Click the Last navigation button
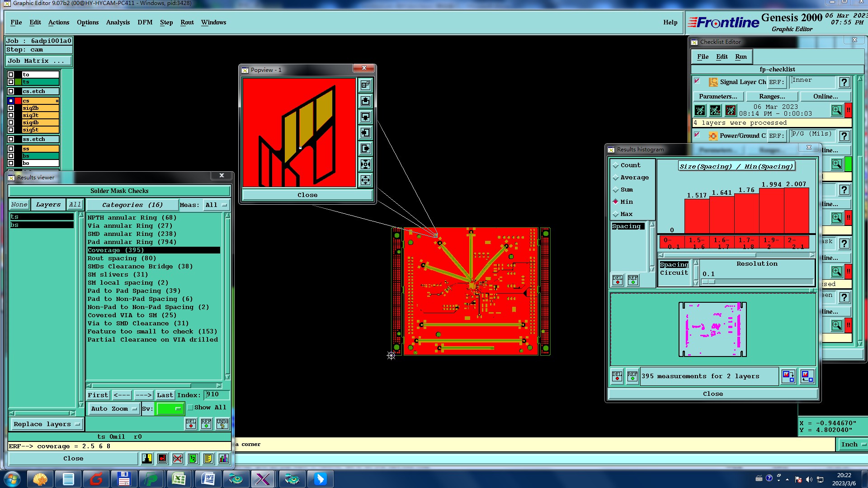868x488 pixels. [165, 395]
